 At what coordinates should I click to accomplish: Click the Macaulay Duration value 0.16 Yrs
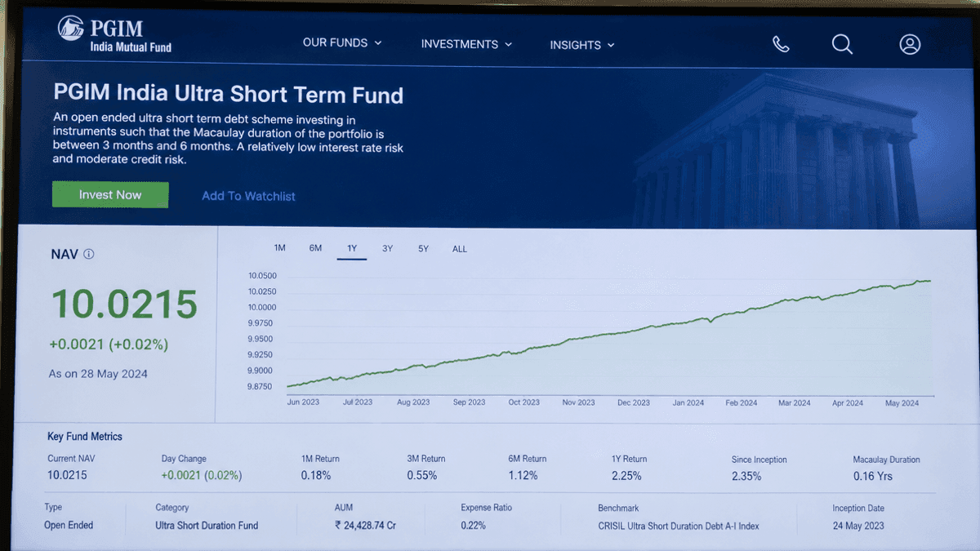873,476
